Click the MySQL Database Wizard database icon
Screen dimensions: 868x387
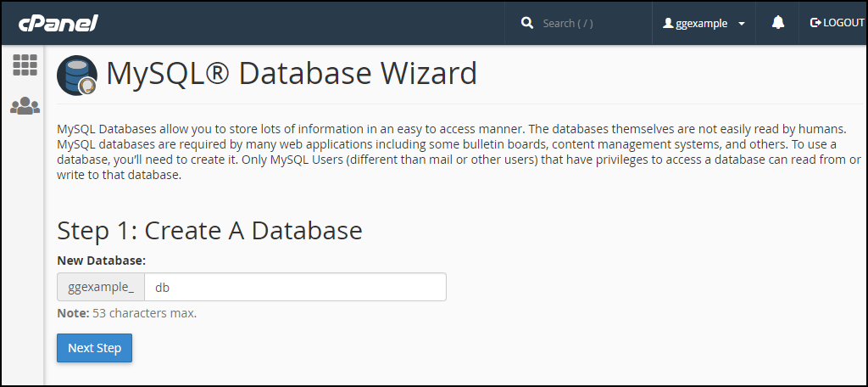(x=77, y=75)
